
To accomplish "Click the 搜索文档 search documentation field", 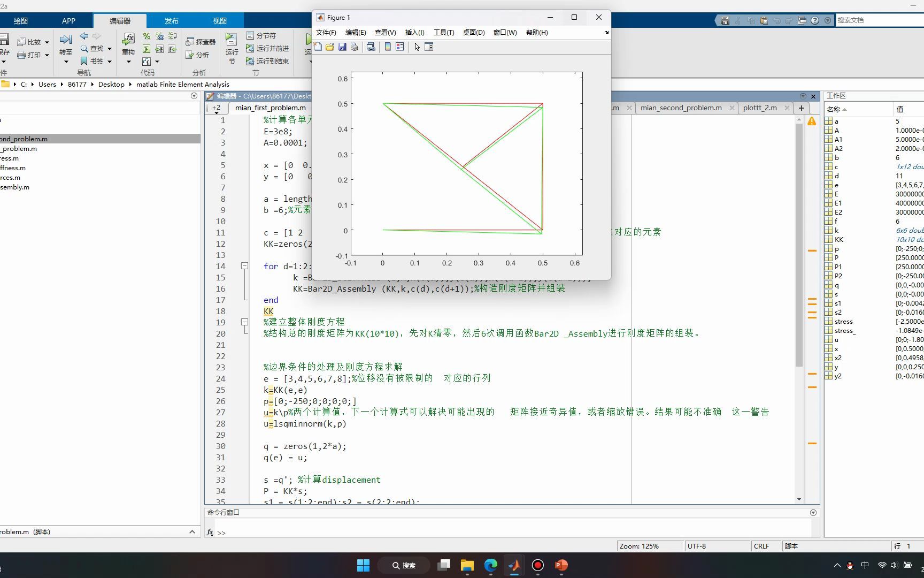I will click(880, 20).
